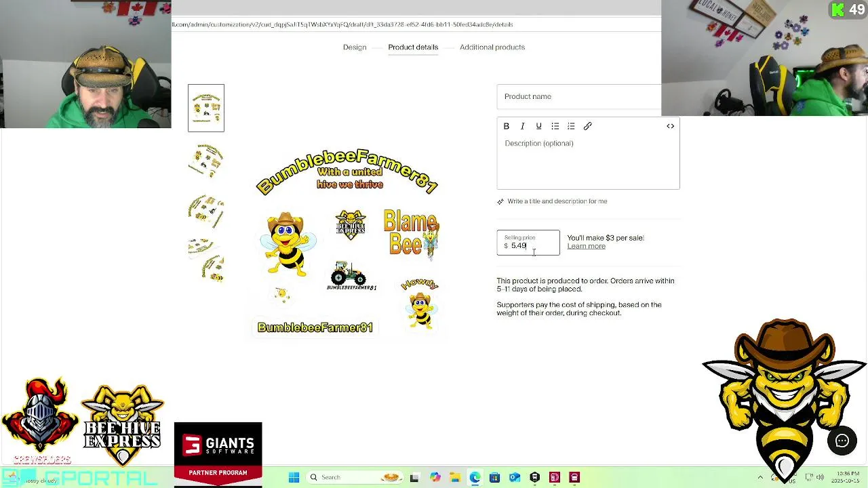Click the You'll make $3 per sale text
868x488 pixels.
pos(606,238)
